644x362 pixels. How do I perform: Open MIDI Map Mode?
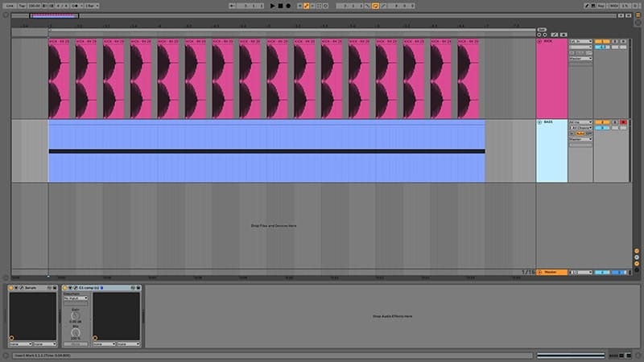tap(614, 6)
